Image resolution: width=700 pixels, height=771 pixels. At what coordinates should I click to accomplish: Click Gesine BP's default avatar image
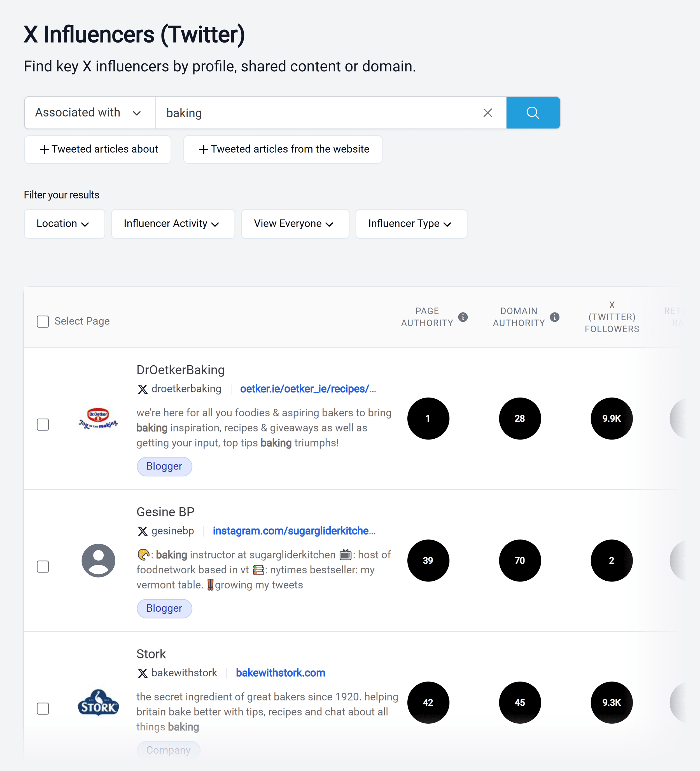98,561
